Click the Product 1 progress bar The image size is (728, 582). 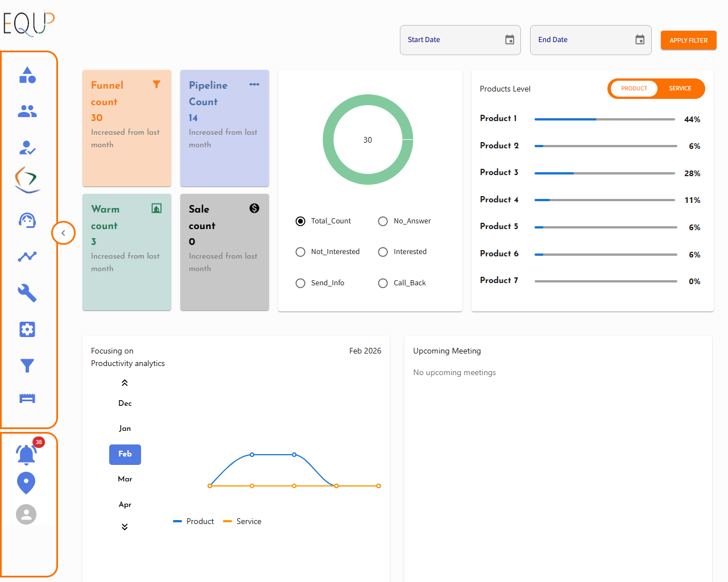pos(605,119)
